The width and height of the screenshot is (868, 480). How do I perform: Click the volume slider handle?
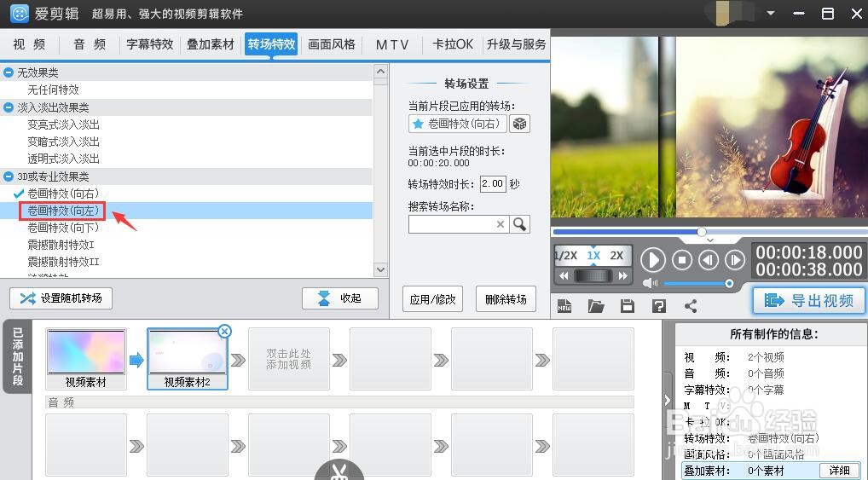(x=729, y=283)
